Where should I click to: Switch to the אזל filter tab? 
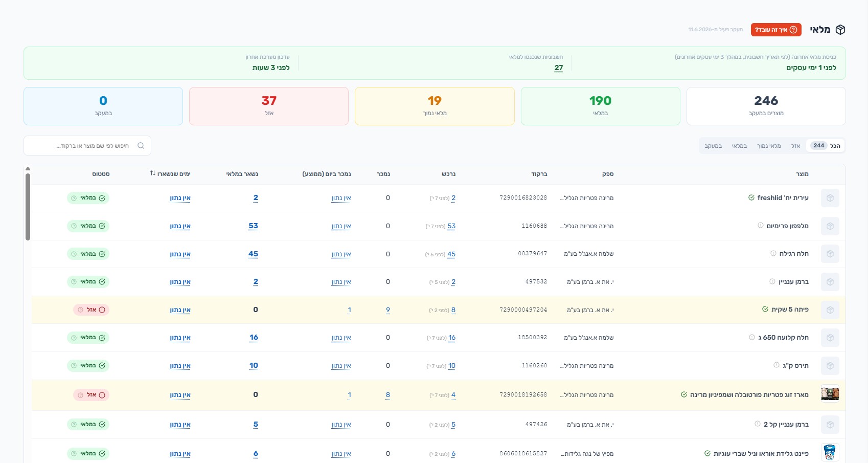click(x=795, y=146)
